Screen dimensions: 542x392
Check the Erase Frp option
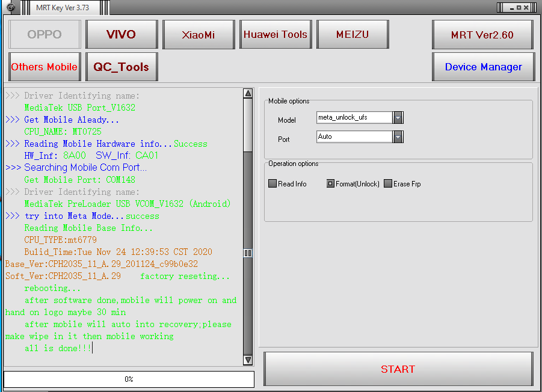pyautogui.click(x=388, y=183)
